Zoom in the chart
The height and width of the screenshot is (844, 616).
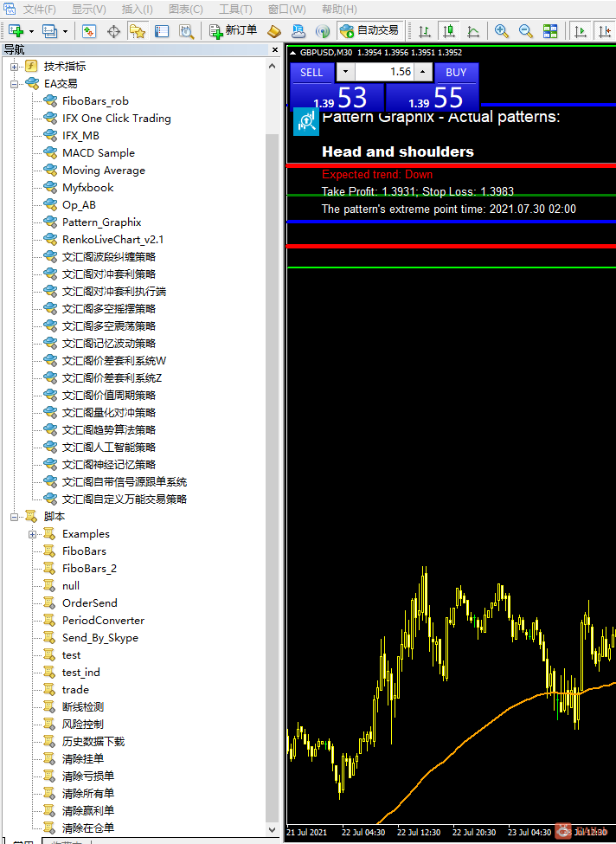[502, 31]
